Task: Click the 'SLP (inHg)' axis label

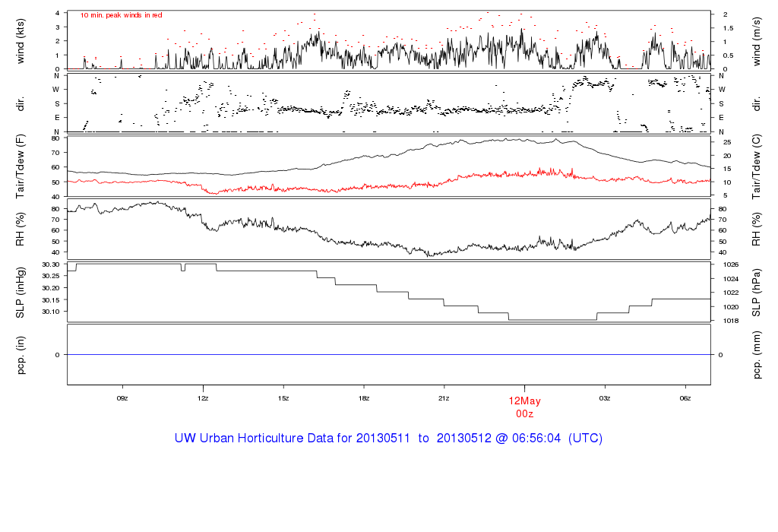Action: [x=21, y=293]
